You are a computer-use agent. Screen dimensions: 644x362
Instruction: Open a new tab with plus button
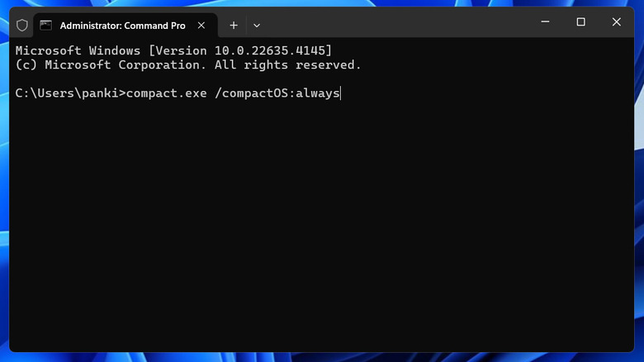[x=234, y=26]
